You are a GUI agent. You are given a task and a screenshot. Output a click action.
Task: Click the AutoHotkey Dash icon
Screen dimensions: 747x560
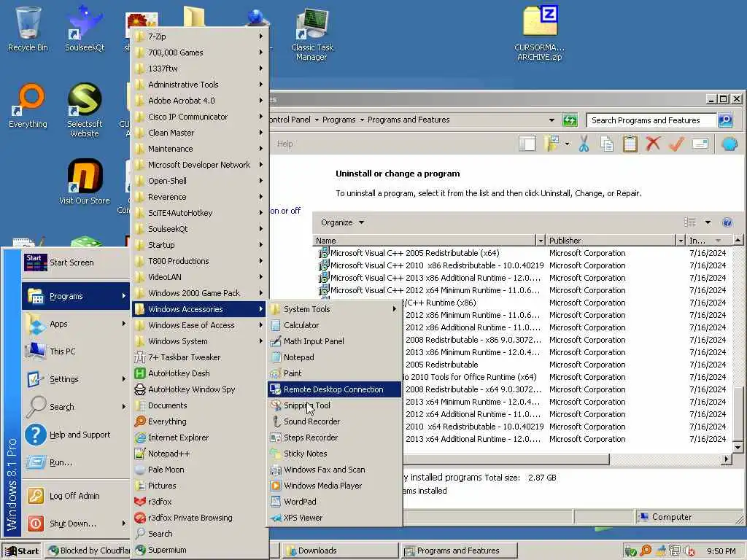[139, 373]
